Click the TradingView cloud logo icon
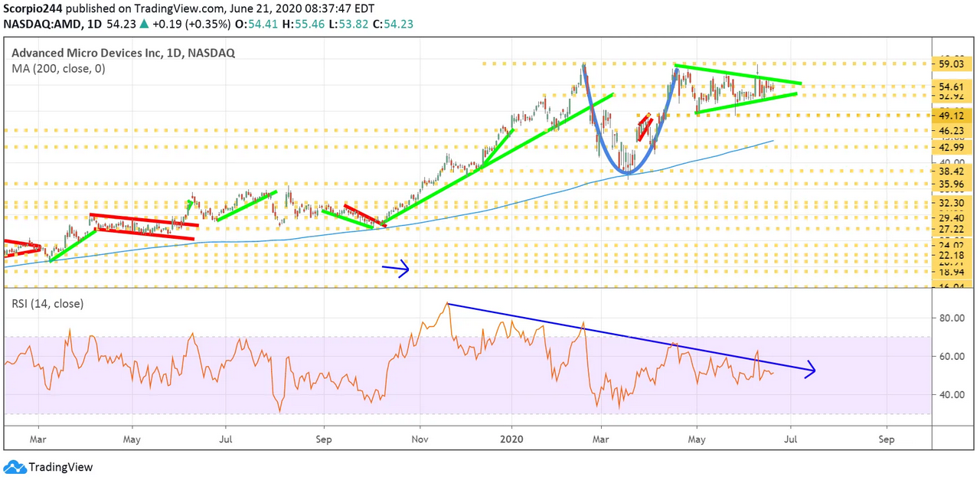 [15, 467]
